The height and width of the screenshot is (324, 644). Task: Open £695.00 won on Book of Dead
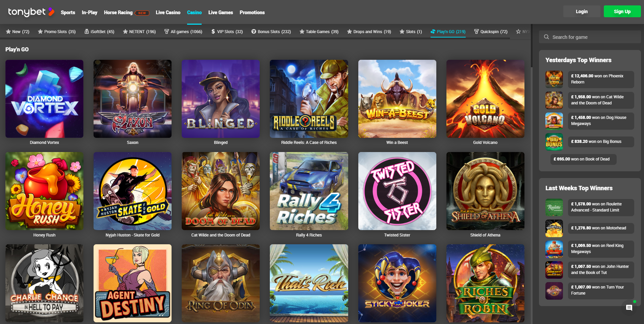[x=583, y=159]
